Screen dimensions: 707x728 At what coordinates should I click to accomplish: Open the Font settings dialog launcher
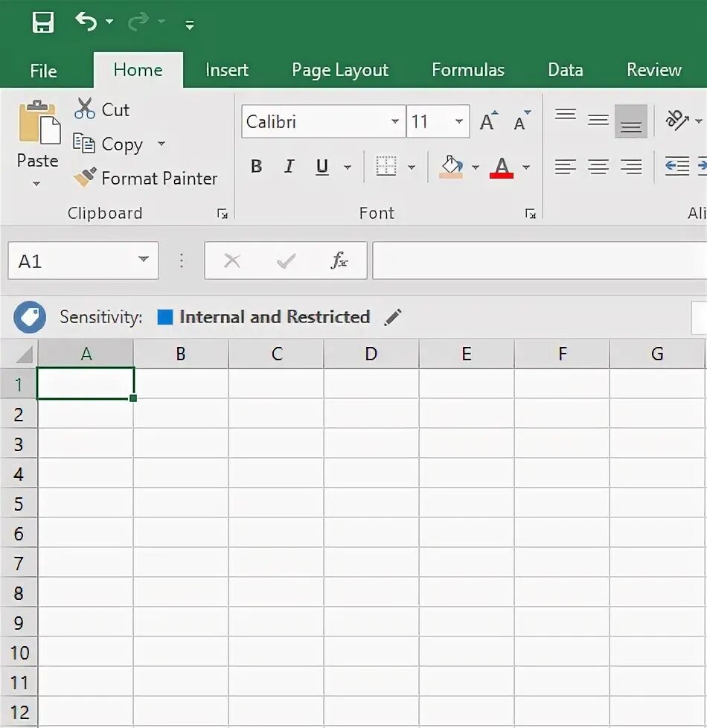[530, 214]
